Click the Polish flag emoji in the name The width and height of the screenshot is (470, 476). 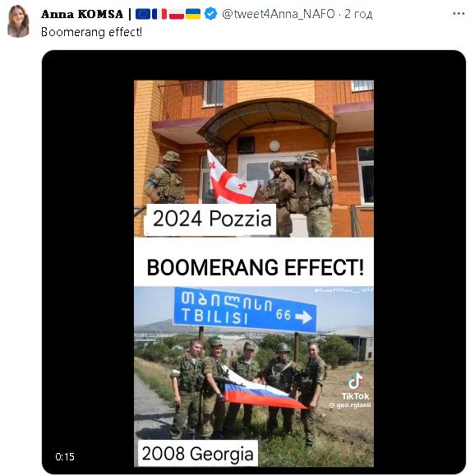tap(177, 14)
